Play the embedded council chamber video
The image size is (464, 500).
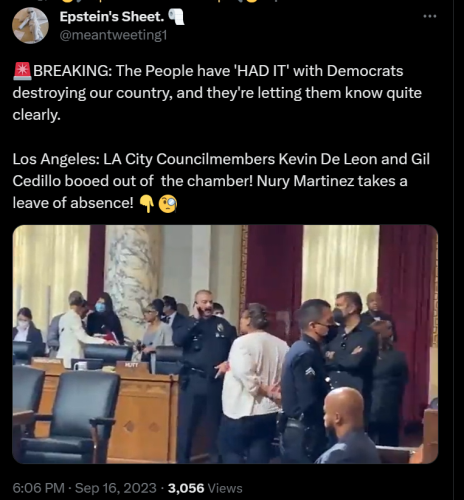225,344
